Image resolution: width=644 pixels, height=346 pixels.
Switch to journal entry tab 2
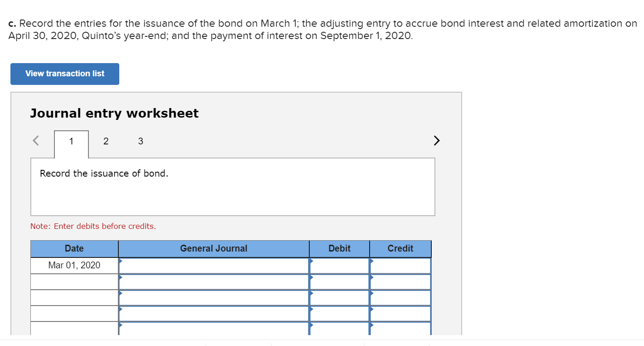[x=106, y=141]
